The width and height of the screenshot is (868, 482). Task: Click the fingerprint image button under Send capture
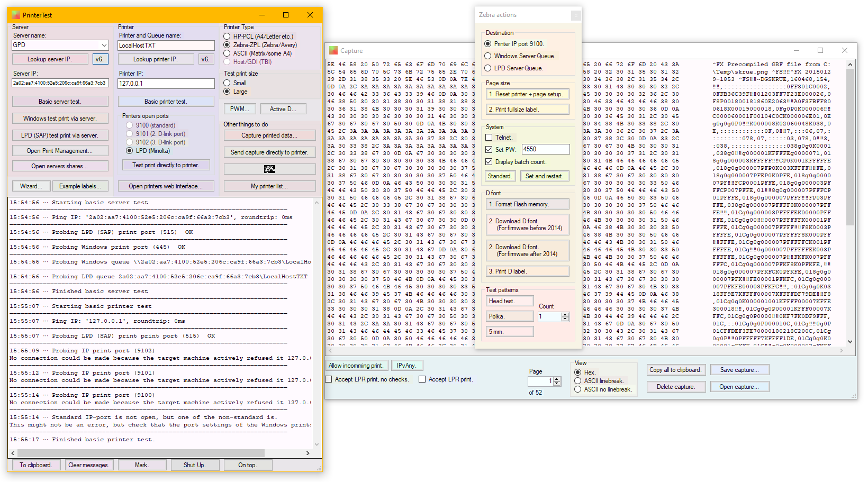coord(270,169)
